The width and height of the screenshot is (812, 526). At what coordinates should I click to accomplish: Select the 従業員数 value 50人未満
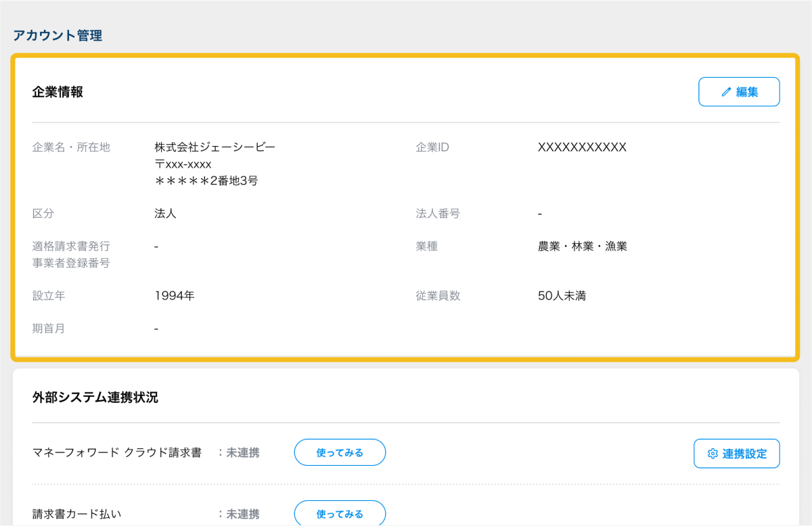(562, 296)
